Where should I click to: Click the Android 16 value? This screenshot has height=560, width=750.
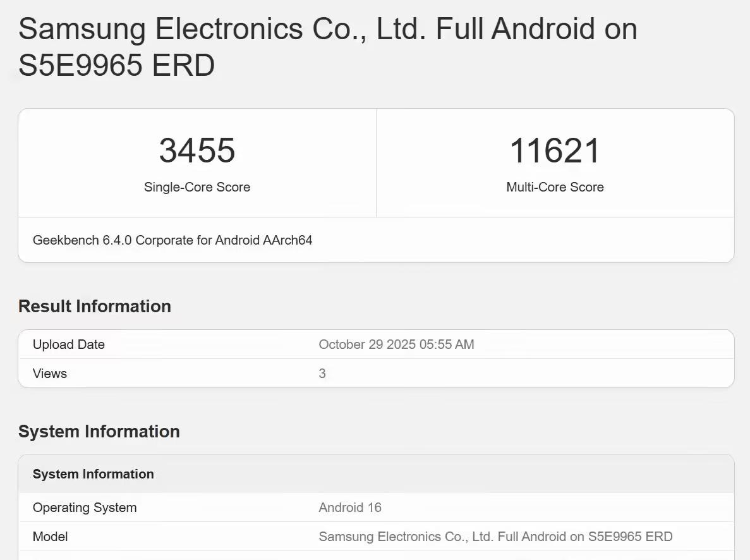coord(350,508)
